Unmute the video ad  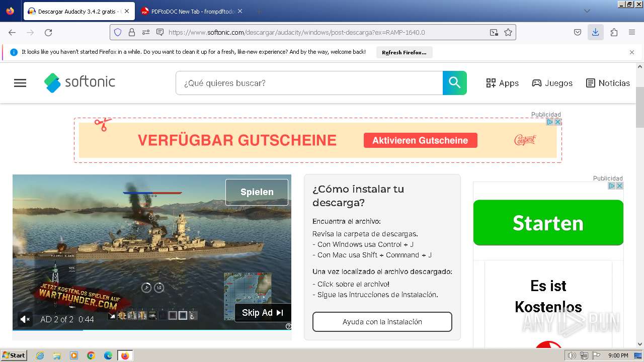pos(25,319)
